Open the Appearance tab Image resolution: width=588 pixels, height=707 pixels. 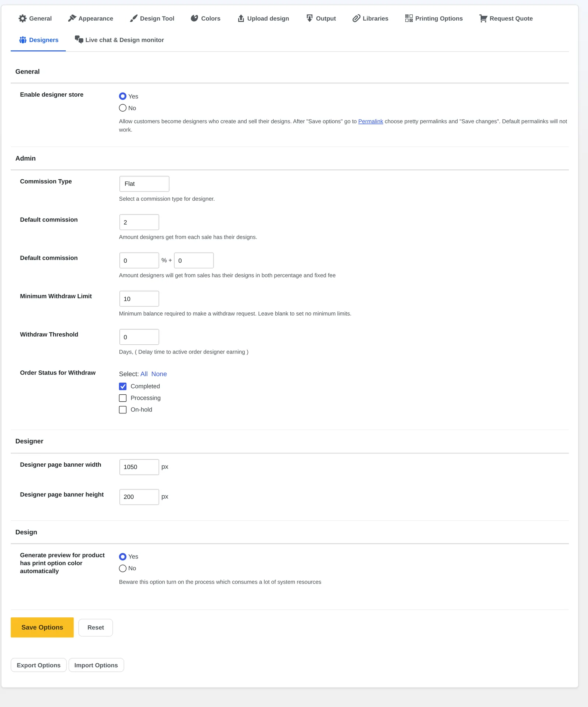(91, 18)
